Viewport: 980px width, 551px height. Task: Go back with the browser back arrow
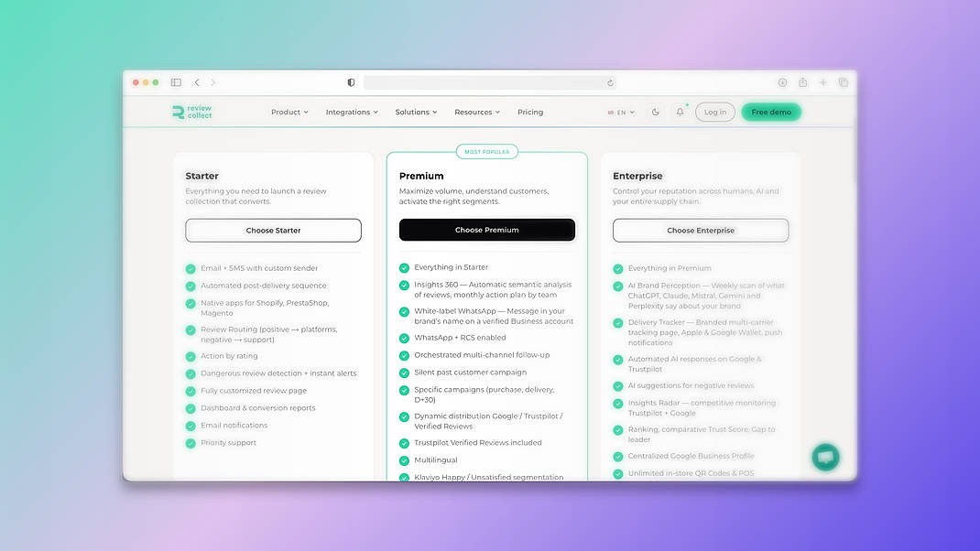coord(197,82)
